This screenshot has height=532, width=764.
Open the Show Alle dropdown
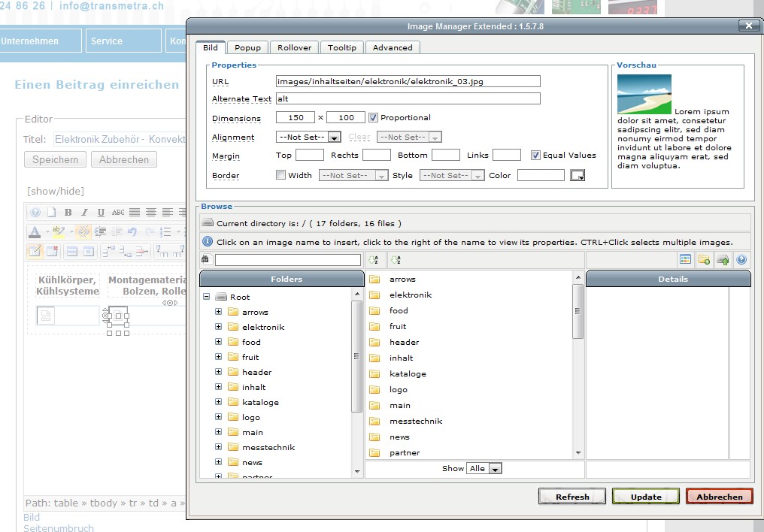(484, 468)
